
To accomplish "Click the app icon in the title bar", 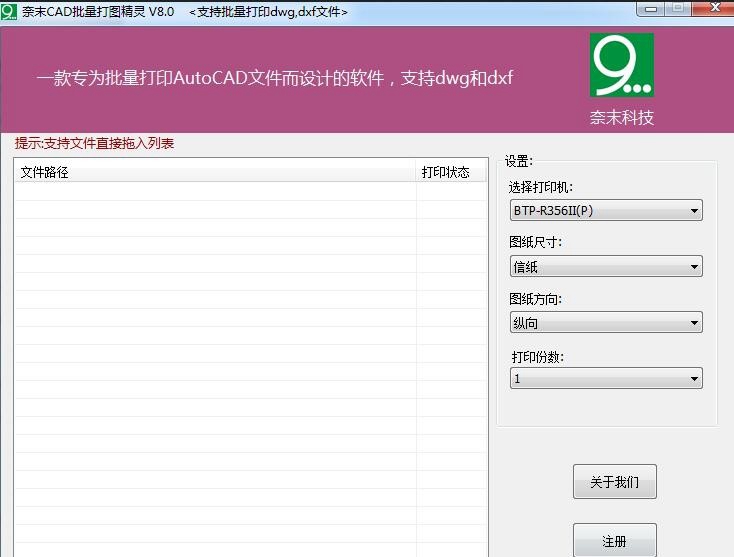I will pos(8,11).
